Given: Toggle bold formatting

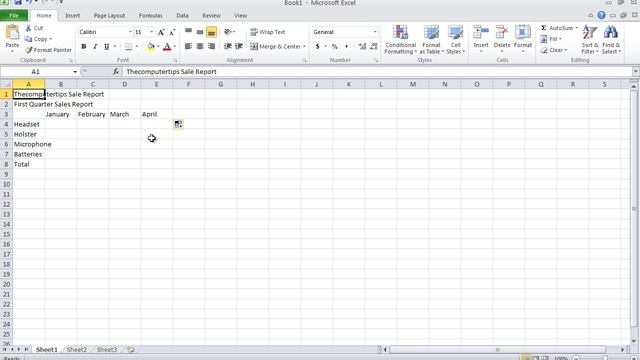Looking at the screenshot, I should point(84,47).
